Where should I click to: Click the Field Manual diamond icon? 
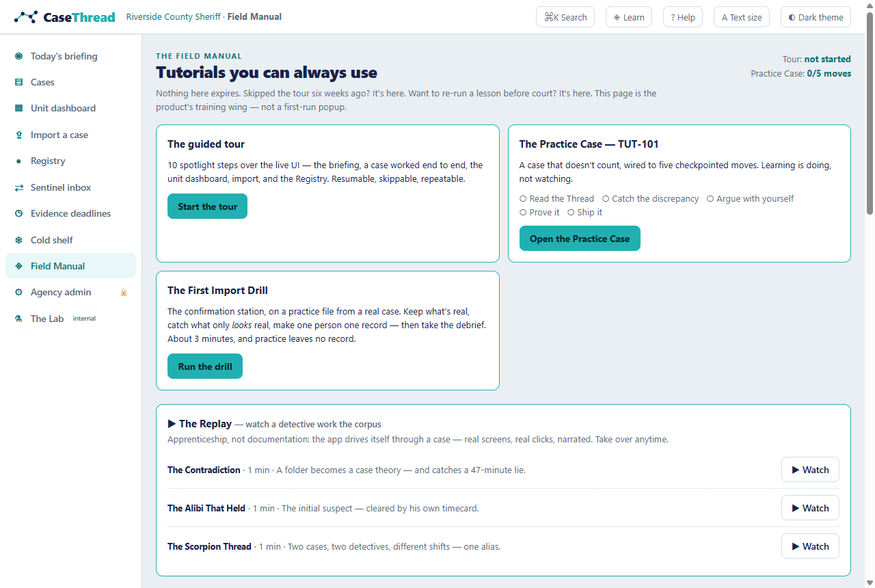pos(18,266)
